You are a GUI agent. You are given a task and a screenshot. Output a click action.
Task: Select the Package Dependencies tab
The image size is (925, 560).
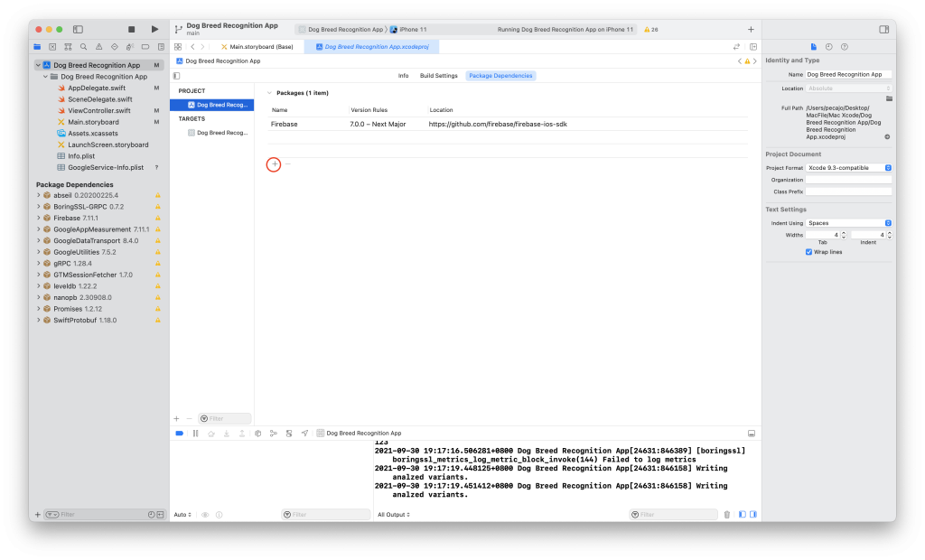tap(500, 76)
